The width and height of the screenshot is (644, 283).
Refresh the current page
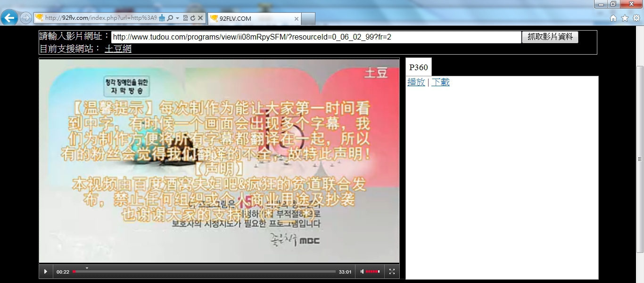(x=193, y=18)
